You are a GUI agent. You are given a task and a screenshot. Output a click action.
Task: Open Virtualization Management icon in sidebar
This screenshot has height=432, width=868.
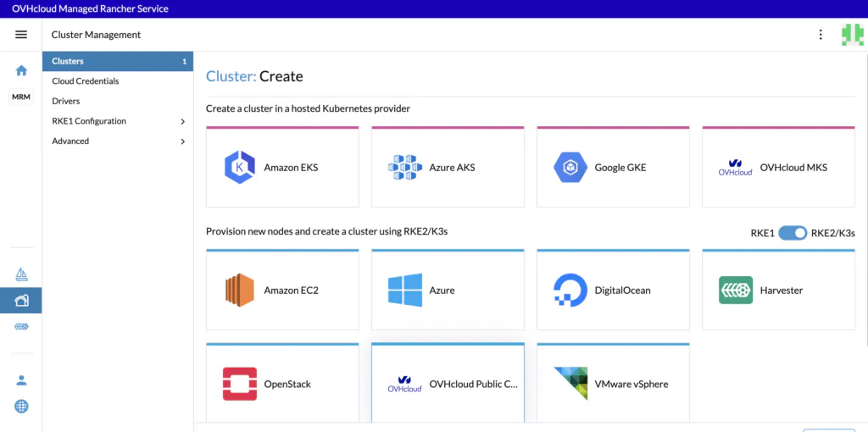[21, 326]
